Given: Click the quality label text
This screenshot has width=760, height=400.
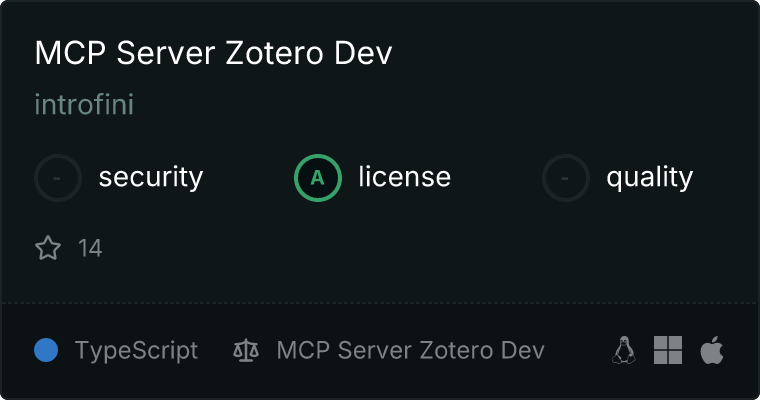Looking at the screenshot, I should [x=649, y=178].
